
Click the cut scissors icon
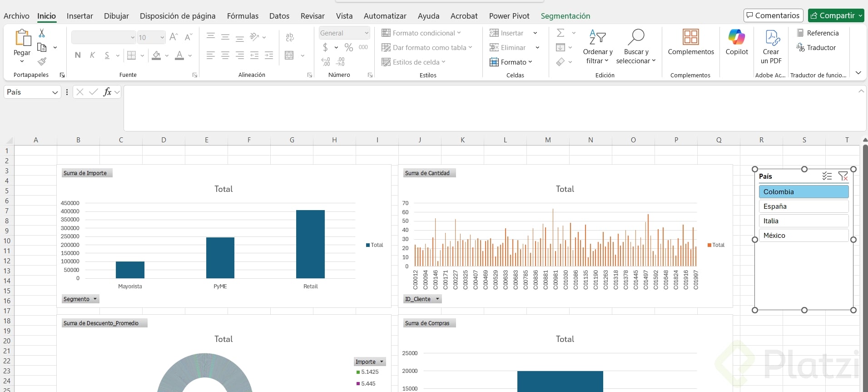tap(42, 33)
